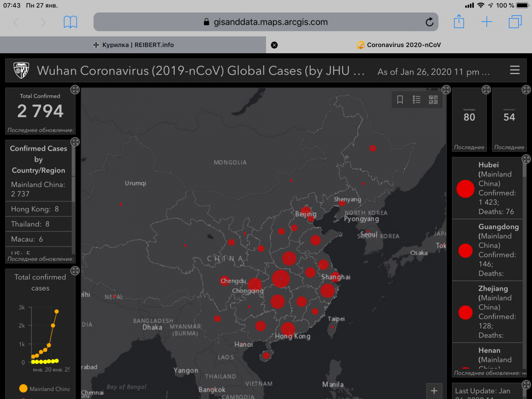Open the map legend list icon
Image resolution: width=532 pixels, height=399 pixels.
(x=417, y=100)
